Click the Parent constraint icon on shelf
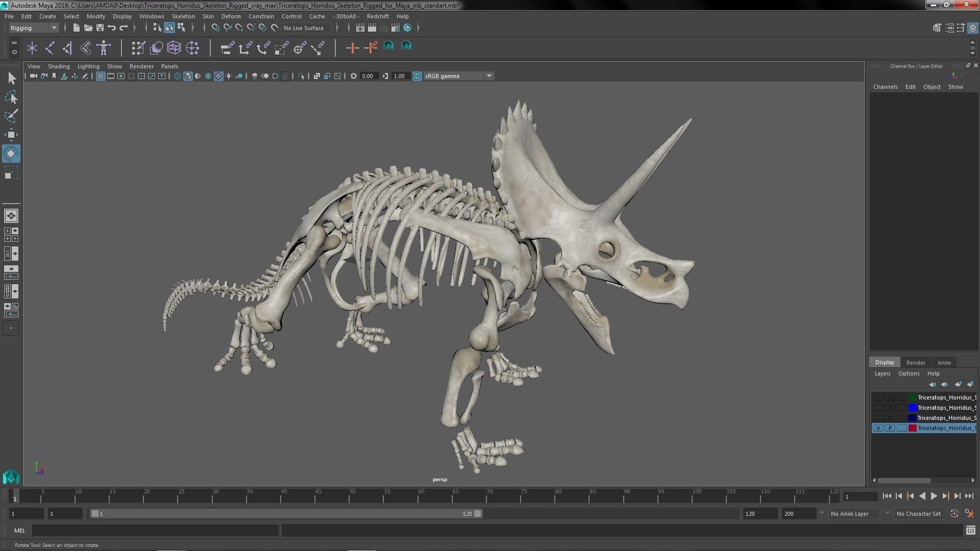Image resolution: width=980 pixels, height=551 pixels. (x=227, y=48)
